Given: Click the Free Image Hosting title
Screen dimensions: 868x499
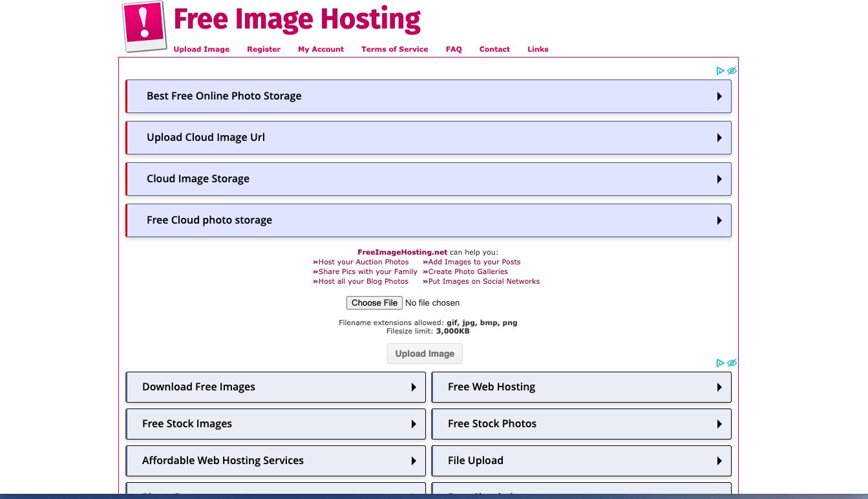Looking at the screenshot, I should (x=297, y=19).
